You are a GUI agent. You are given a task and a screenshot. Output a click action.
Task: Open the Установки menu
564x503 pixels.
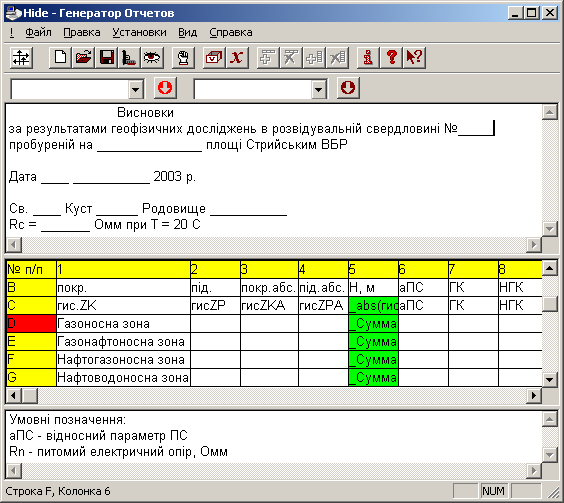(139, 32)
